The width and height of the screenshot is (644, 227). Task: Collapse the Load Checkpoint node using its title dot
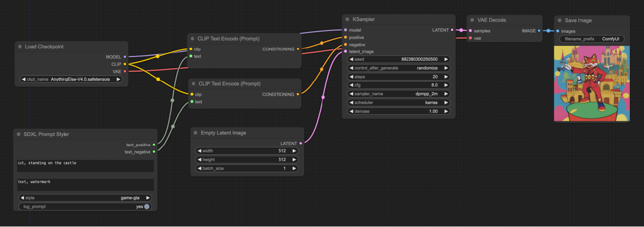pyautogui.click(x=19, y=47)
